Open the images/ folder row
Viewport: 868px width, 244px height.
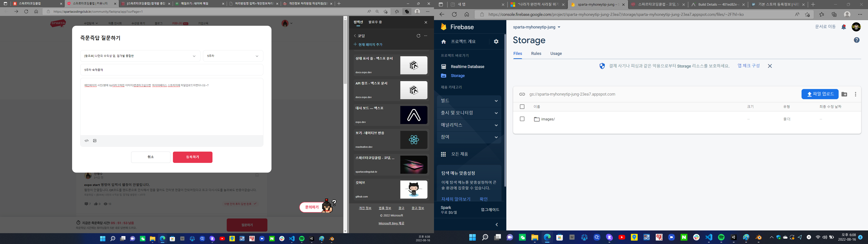click(x=687, y=119)
